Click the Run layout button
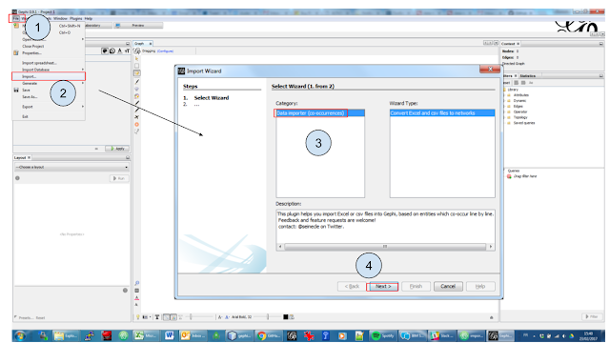 click(119, 178)
